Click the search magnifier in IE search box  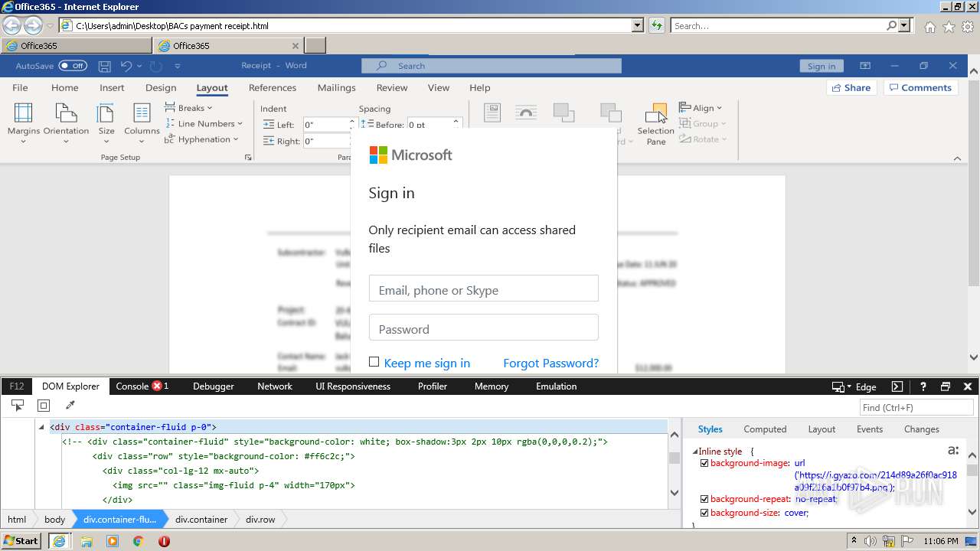[891, 26]
